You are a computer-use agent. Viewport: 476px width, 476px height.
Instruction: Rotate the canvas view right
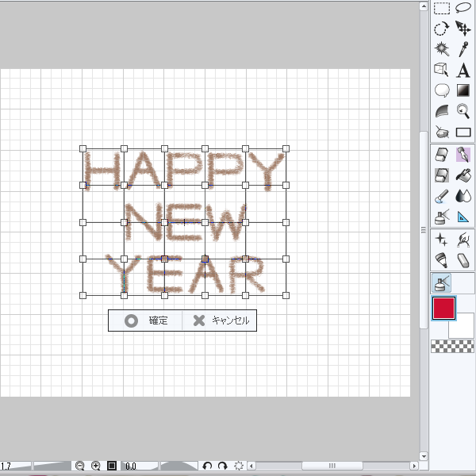coord(222,466)
